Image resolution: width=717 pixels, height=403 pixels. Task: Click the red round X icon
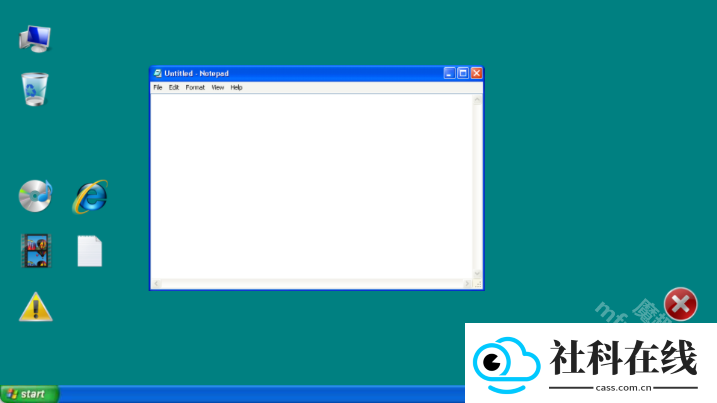pos(680,304)
